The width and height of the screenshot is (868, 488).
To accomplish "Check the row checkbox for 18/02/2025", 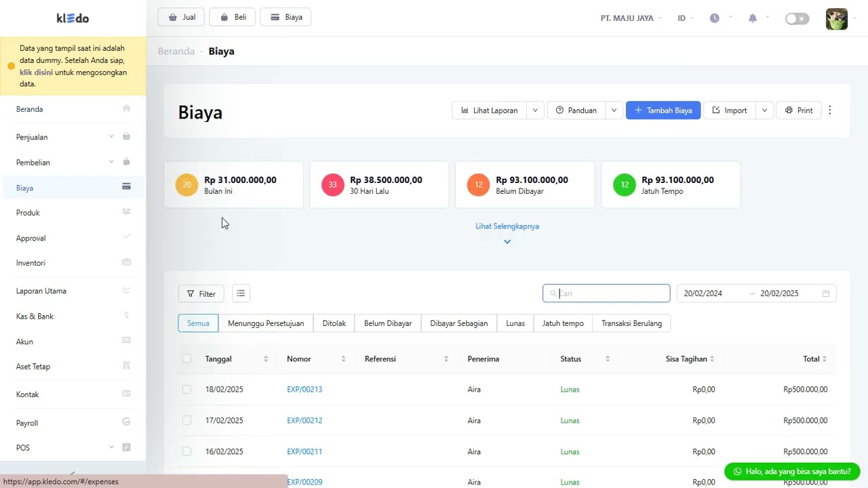I will click(186, 389).
